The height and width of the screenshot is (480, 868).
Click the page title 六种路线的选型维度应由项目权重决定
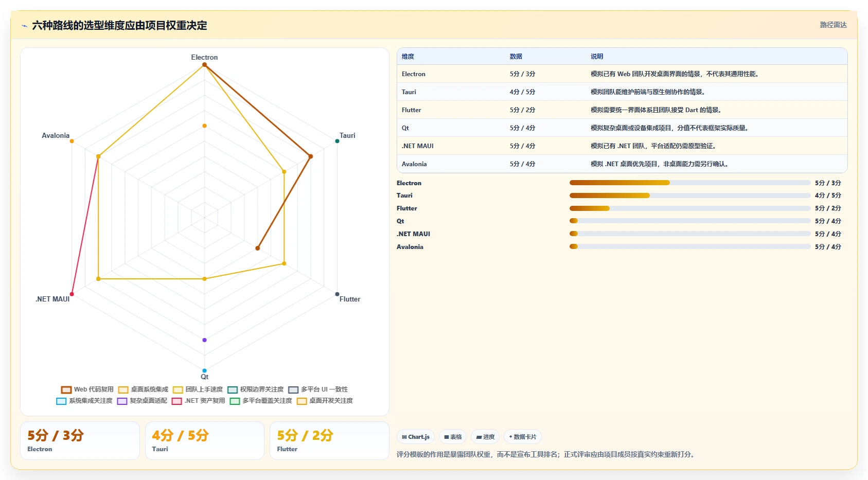(x=119, y=25)
